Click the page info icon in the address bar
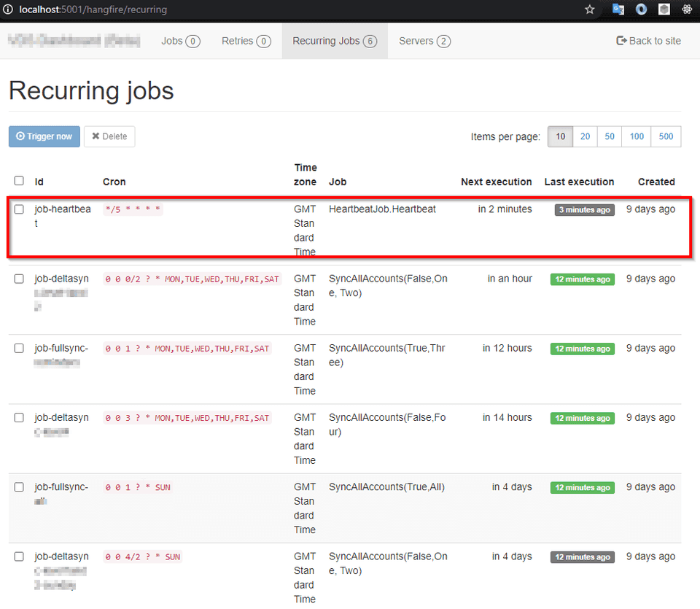Viewport: 700px width, 609px height. 8,9
